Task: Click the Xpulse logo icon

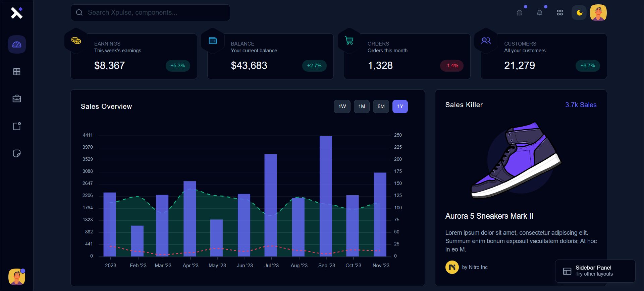Action: point(16,13)
